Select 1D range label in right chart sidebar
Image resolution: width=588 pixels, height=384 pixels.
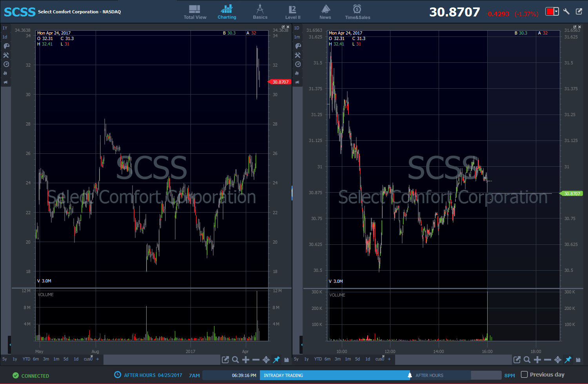pyautogui.click(x=297, y=28)
